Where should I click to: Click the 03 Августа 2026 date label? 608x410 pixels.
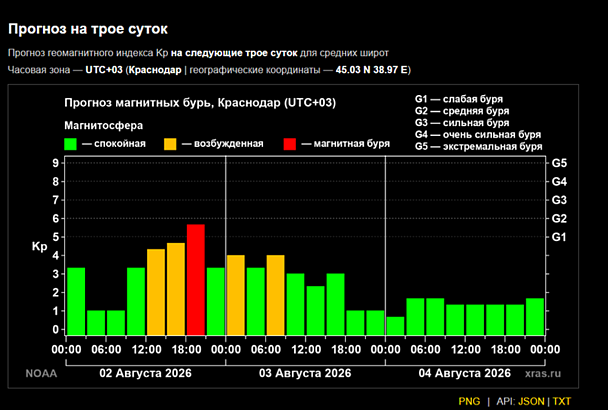(x=305, y=373)
